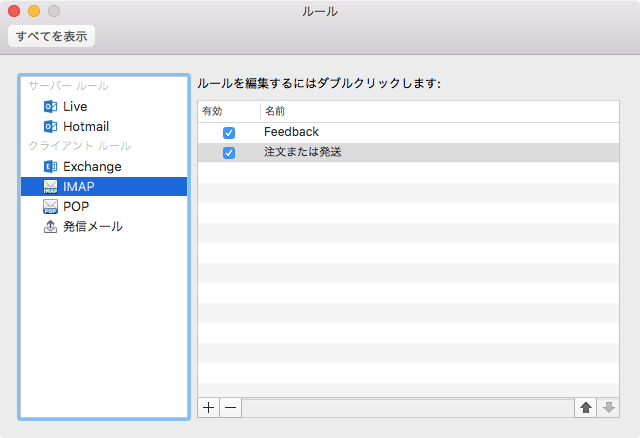The height and width of the screenshot is (438, 640).
Task: Uncheck the 注文または発送 rule
Action: coord(229,153)
